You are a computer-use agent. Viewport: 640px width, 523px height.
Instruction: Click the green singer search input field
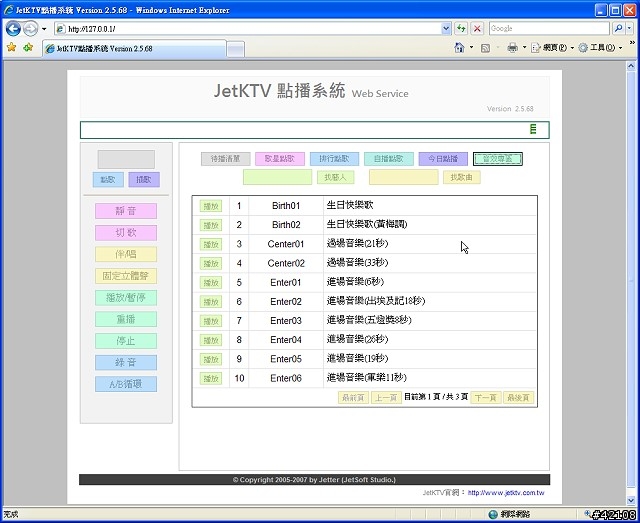click(278, 177)
